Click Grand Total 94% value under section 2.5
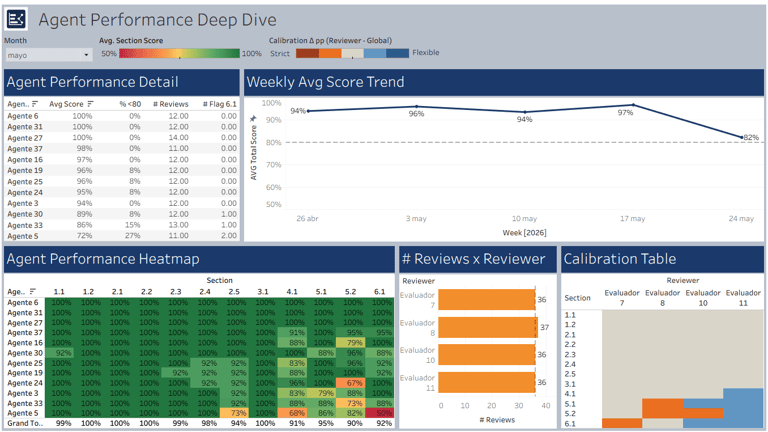768x432 pixels. point(239,423)
